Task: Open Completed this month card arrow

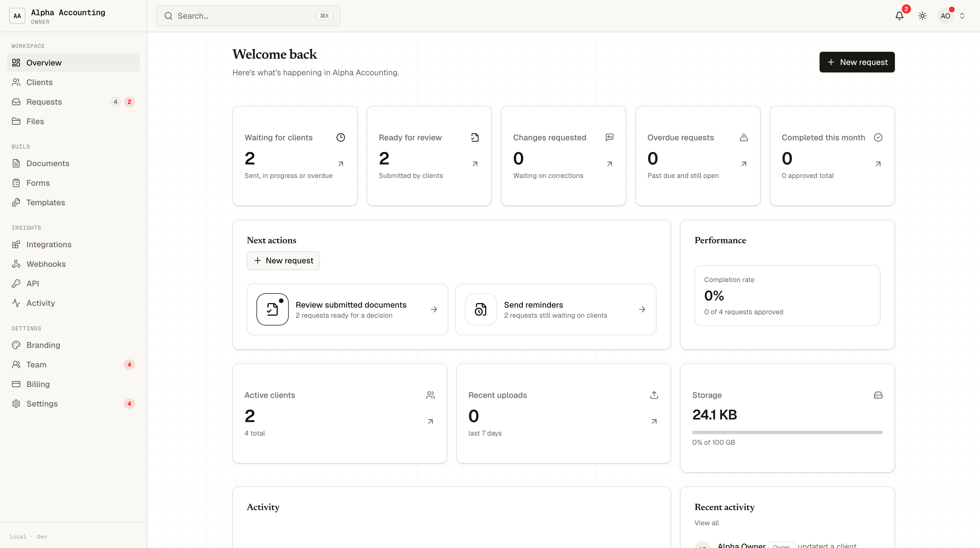Action: point(878,164)
